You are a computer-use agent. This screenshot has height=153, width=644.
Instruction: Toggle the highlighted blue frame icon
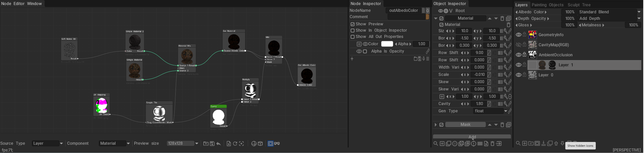(x=270, y=143)
